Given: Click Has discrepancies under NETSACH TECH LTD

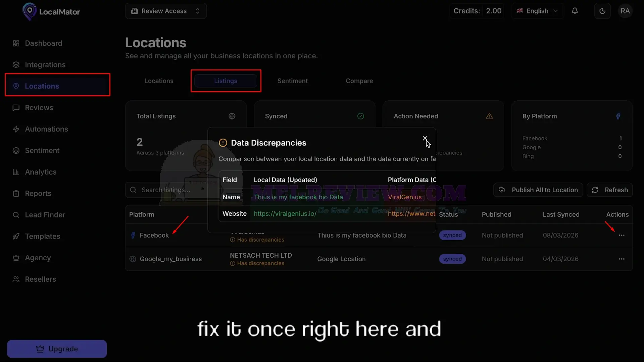Looking at the screenshot, I should [257, 263].
